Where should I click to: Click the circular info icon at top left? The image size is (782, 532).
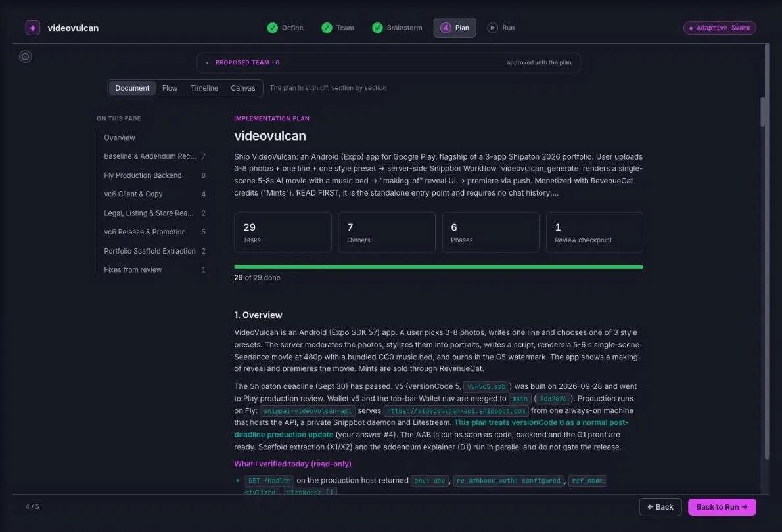click(25, 56)
